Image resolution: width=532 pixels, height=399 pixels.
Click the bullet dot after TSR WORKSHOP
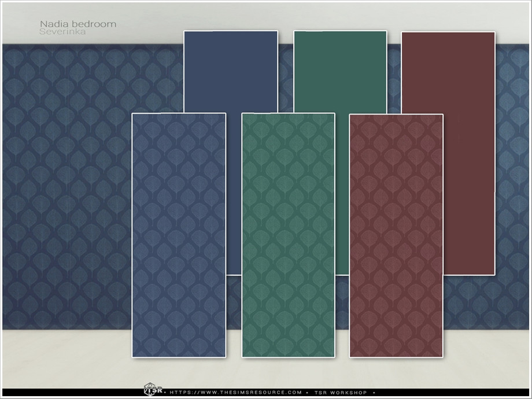point(375,392)
